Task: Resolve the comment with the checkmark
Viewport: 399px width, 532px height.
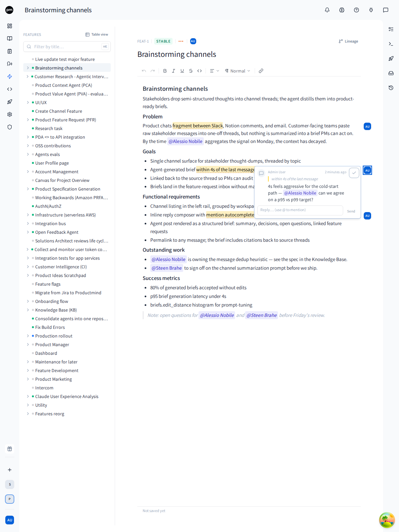Action: [x=354, y=173]
